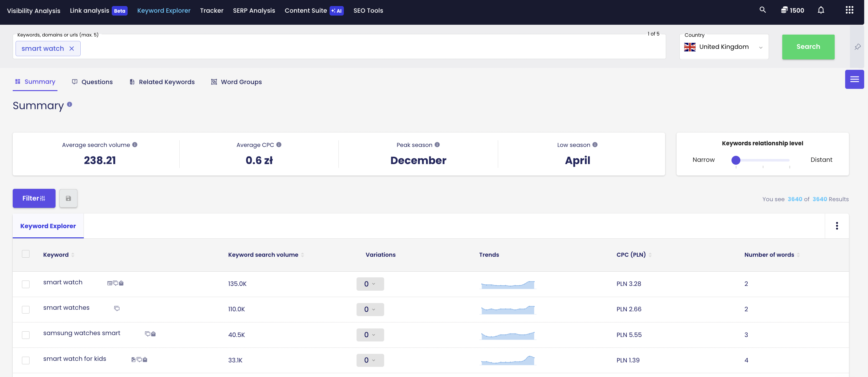Viewport: 868px width, 377px height.
Task: Click SERP feature icons for smart watch for kids
Action: point(139,360)
